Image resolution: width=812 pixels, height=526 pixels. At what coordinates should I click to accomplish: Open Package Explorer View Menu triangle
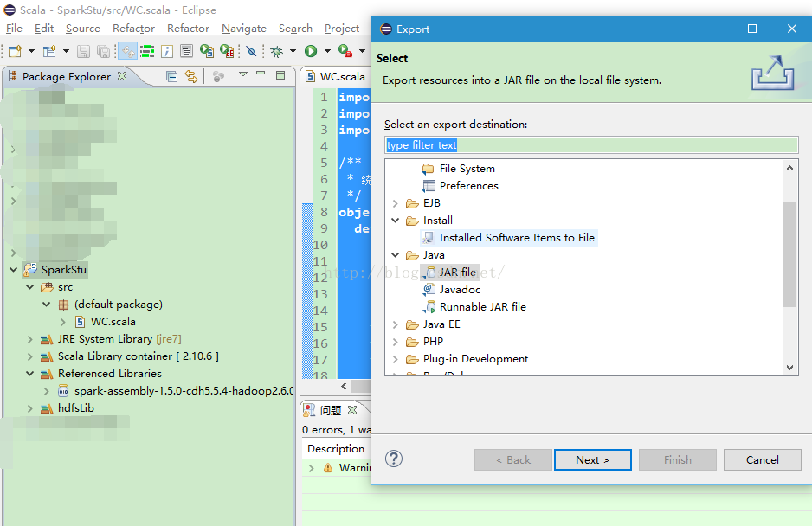[243, 74]
